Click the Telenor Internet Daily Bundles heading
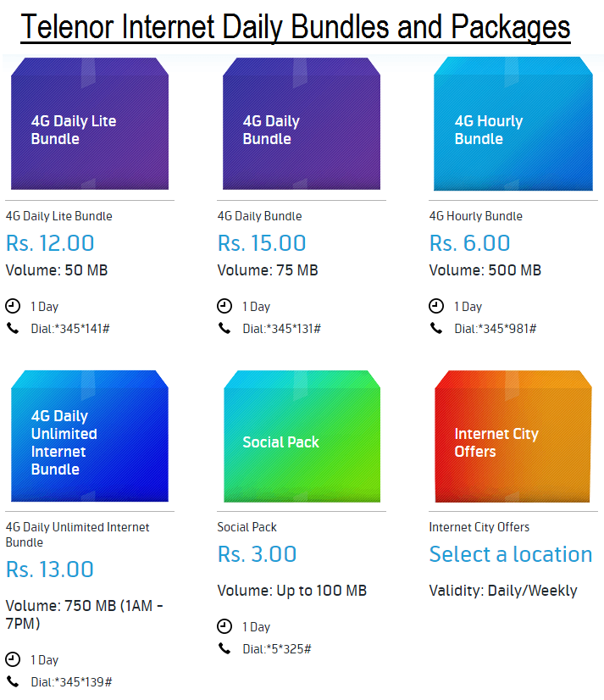Image resolution: width=604 pixels, height=700 pixels. click(296, 27)
